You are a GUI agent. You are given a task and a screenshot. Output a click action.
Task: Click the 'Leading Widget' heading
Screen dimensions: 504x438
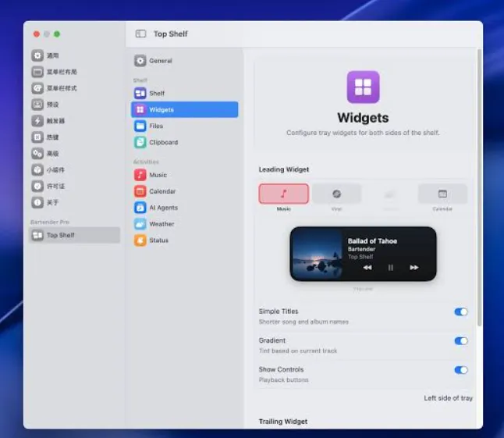[284, 169]
